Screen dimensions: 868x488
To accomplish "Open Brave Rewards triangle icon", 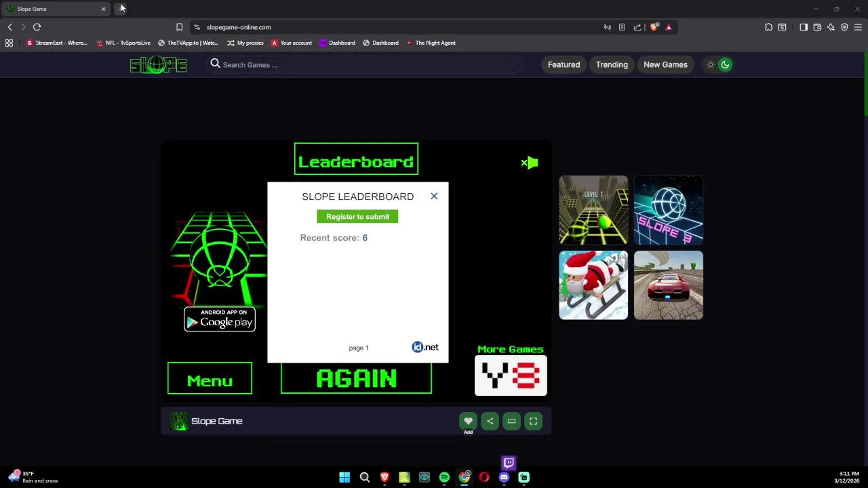I will point(669,27).
